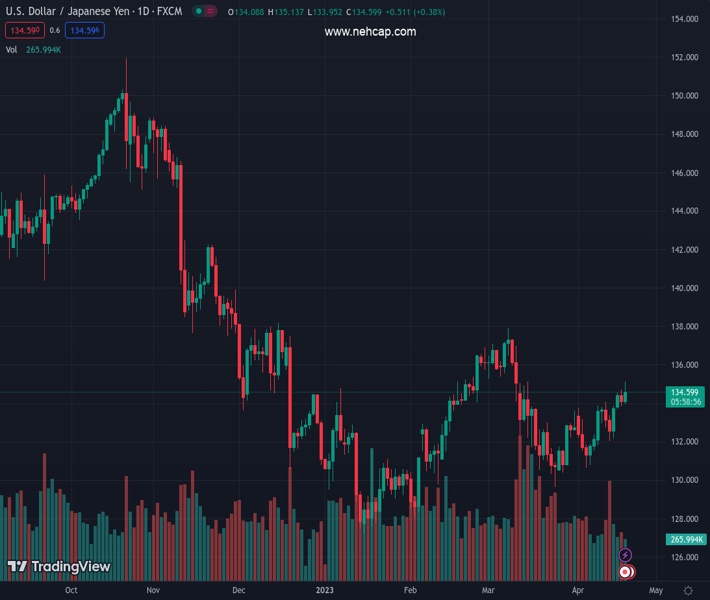Click the www.nehcap.com watermark link
Viewport: 710px width, 600px height.
370,32
